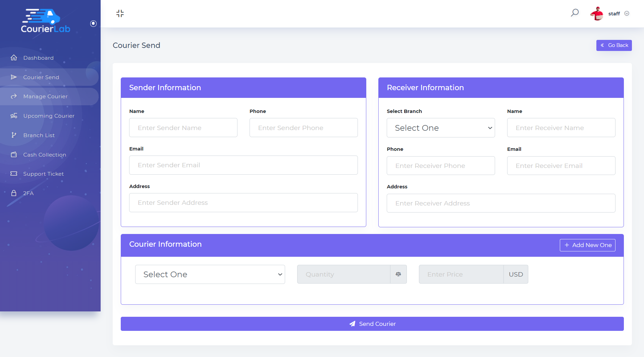
Task: Open Manage Courier menu item
Action: pyautogui.click(x=49, y=97)
